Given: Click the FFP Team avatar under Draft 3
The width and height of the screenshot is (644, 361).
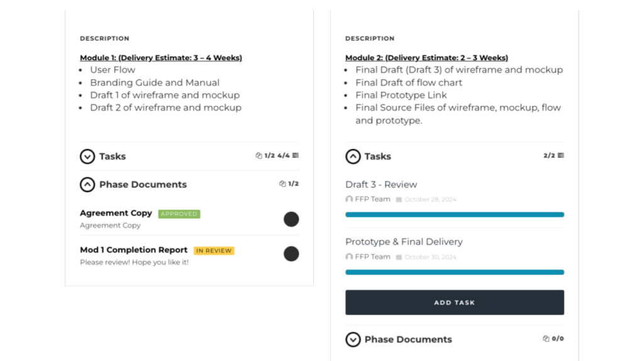Looking at the screenshot, I should pyautogui.click(x=349, y=199).
